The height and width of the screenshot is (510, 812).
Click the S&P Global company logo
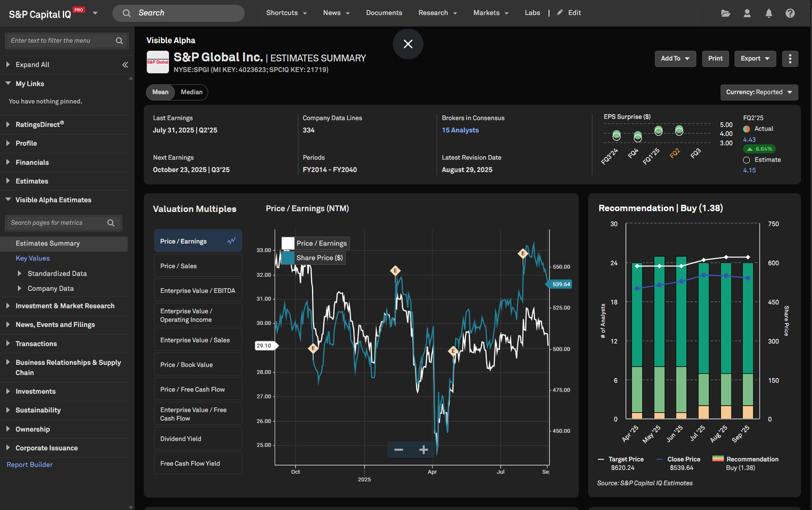point(158,62)
